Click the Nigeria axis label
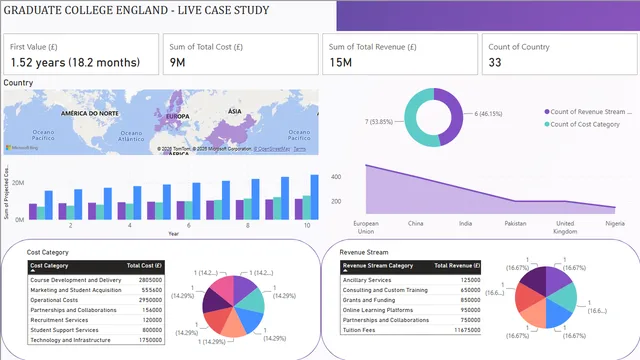The height and width of the screenshot is (360, 640). tap(615, 223)
